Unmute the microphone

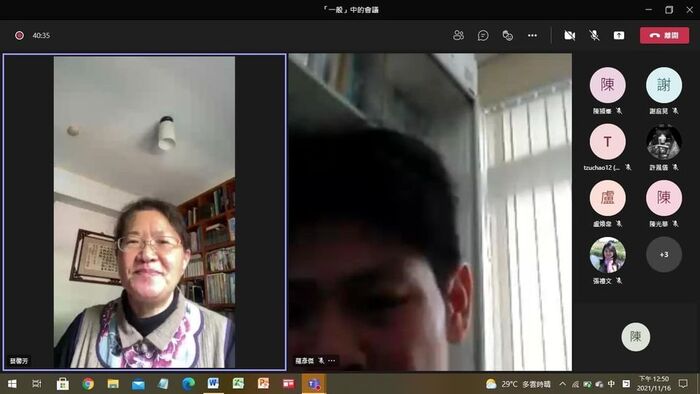point(594,35)
